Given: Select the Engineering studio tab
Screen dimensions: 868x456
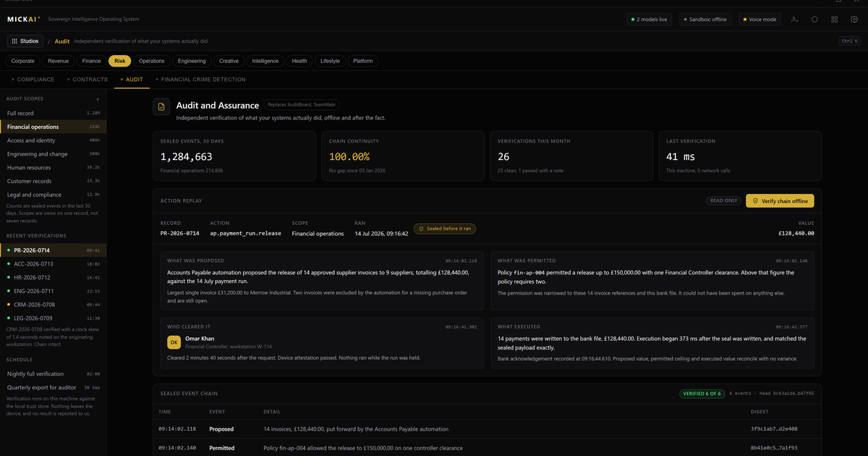Looking at the screenshot, I should click(192, 62).
